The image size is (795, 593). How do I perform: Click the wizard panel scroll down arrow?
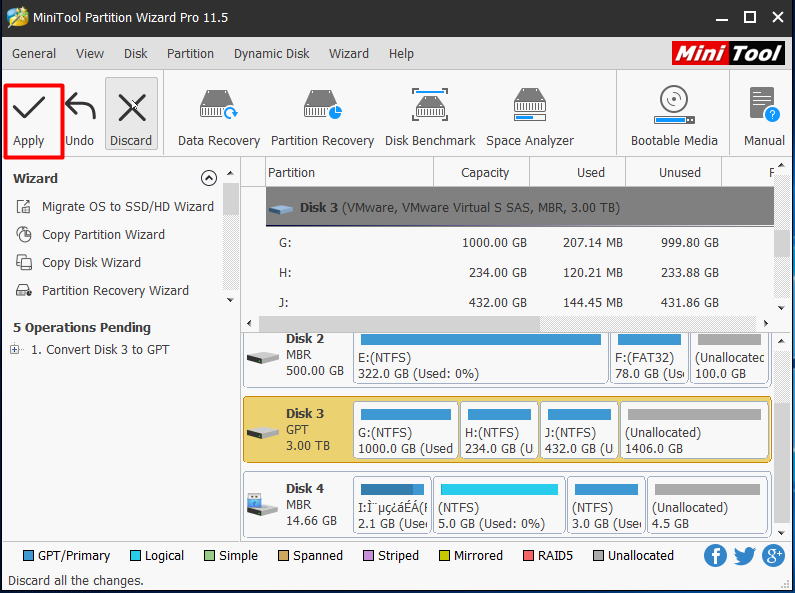230,300
